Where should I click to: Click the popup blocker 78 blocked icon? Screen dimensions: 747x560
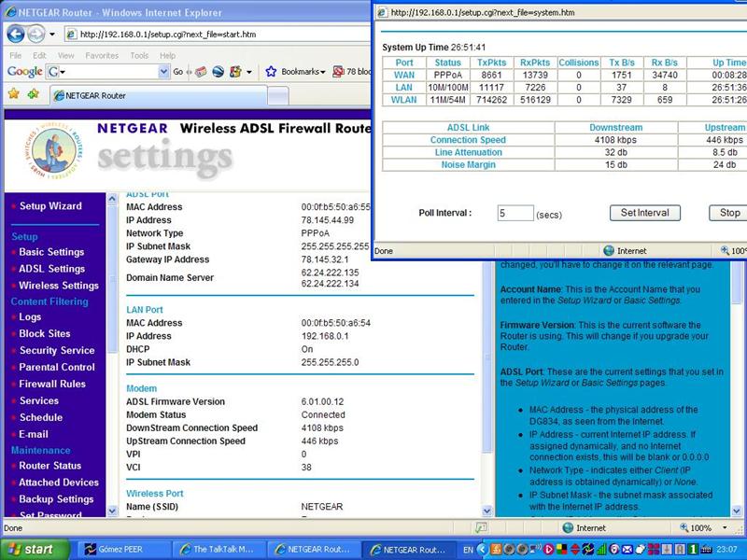(338, 72)
